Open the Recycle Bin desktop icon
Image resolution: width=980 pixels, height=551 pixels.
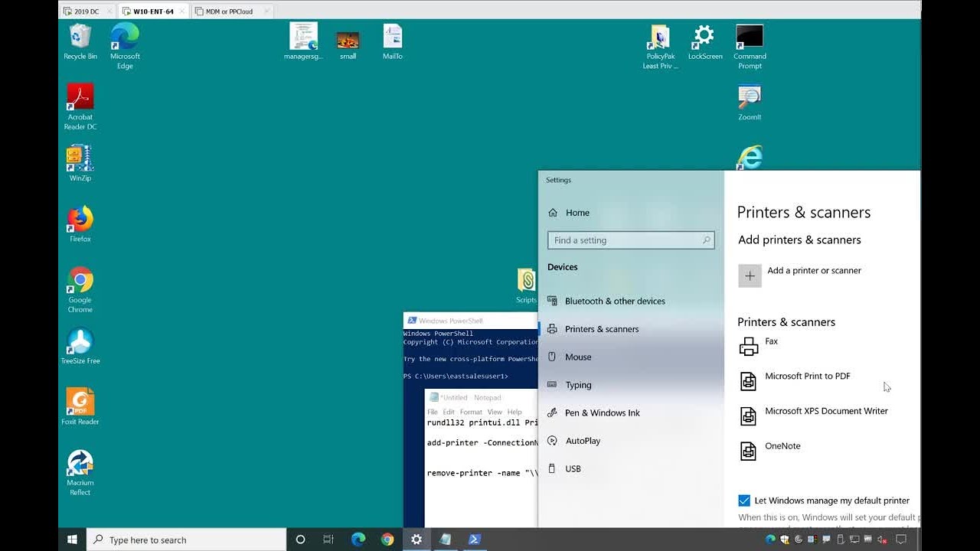(80, 41)
